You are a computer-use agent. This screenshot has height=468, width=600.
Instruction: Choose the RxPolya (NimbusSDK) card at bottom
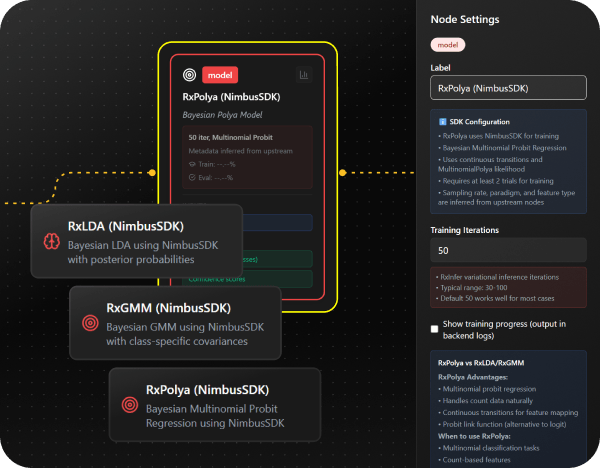[x=215, y=404]
